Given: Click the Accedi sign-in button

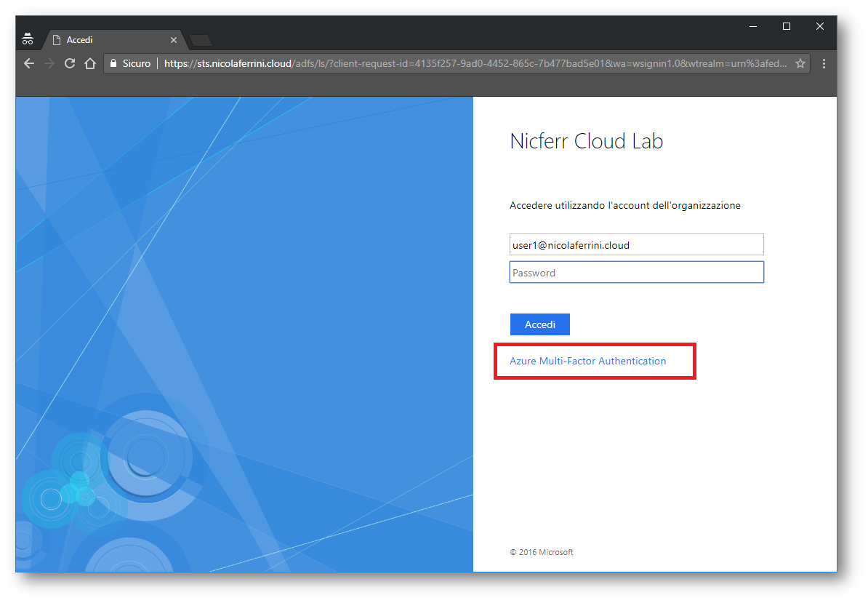Looking at the screenshot, I should [x=539, y=324].
